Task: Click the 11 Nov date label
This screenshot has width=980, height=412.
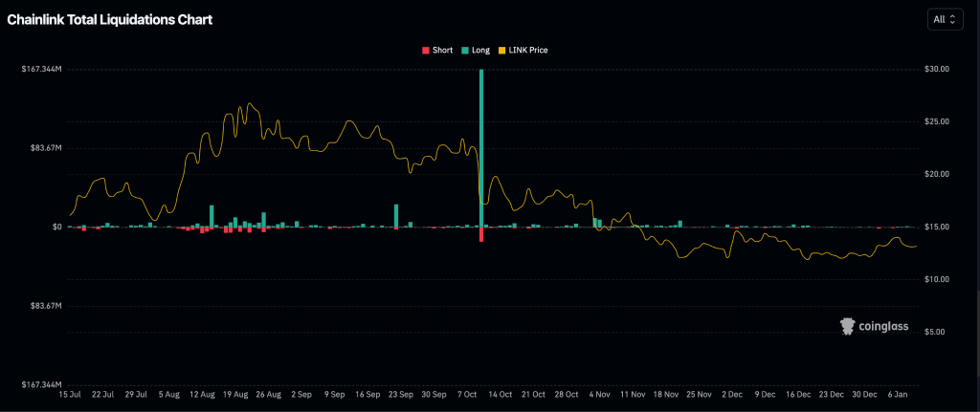Action: click(633, 395)
